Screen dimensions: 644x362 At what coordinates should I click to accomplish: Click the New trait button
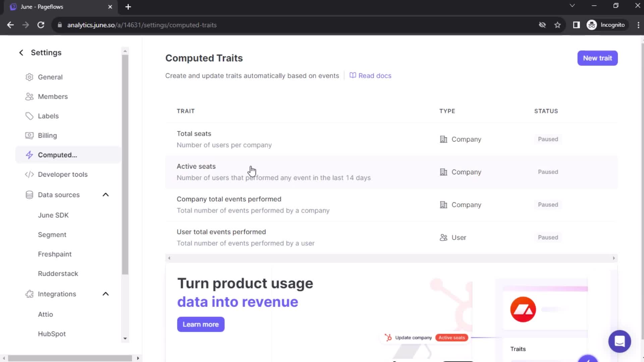pos(597,58)
